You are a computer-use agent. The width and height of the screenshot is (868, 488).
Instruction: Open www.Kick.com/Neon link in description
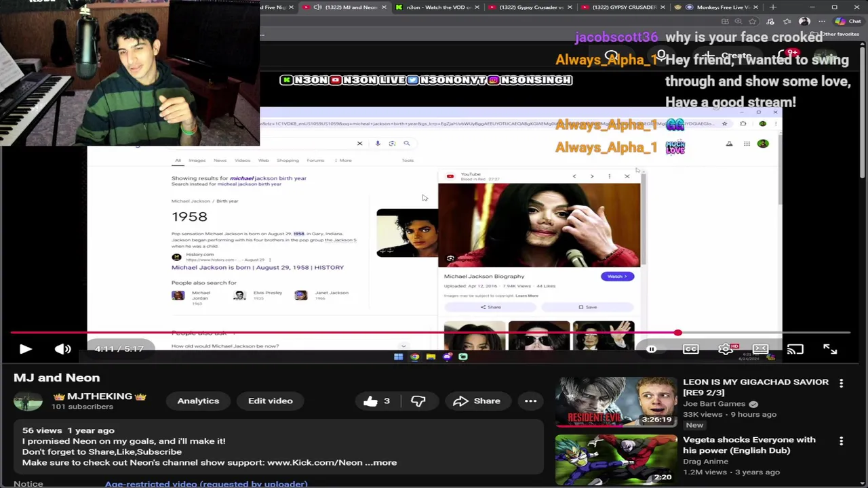tap(315, 462)
